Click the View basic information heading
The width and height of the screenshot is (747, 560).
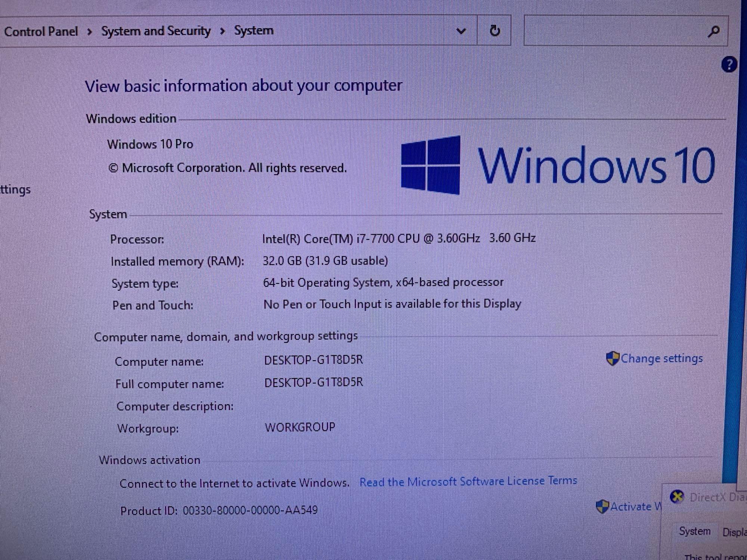click(x=244, y=86)
